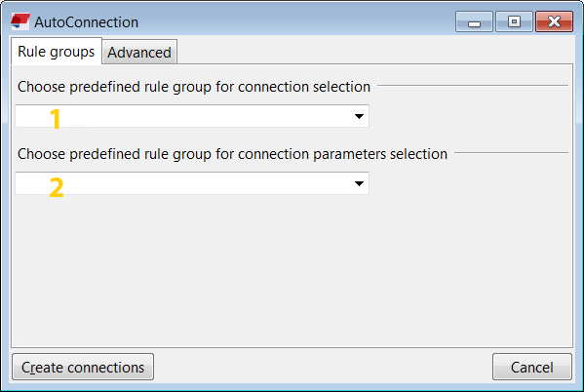Viewport: 584px width, 392px height.
Task: Click the yellow number 1 marker
Action: click(x=56, y=119)
